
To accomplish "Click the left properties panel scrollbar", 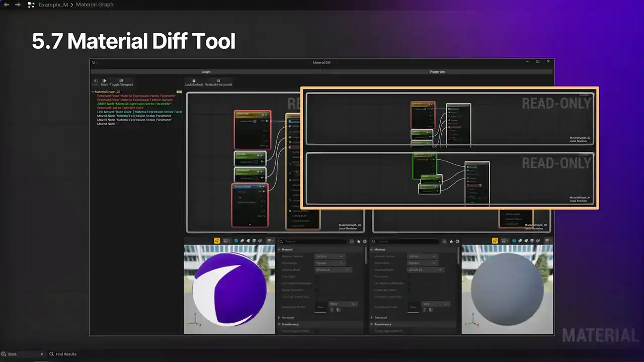I will (x=366, y=255).
